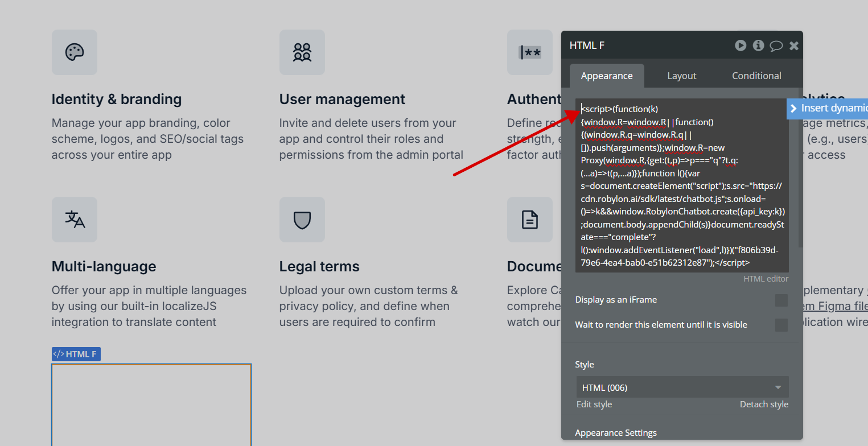The height and width of the screenshot is (446, 868).
Task: Click the palette icon above Identity & branding
Action: click(74, 52)
